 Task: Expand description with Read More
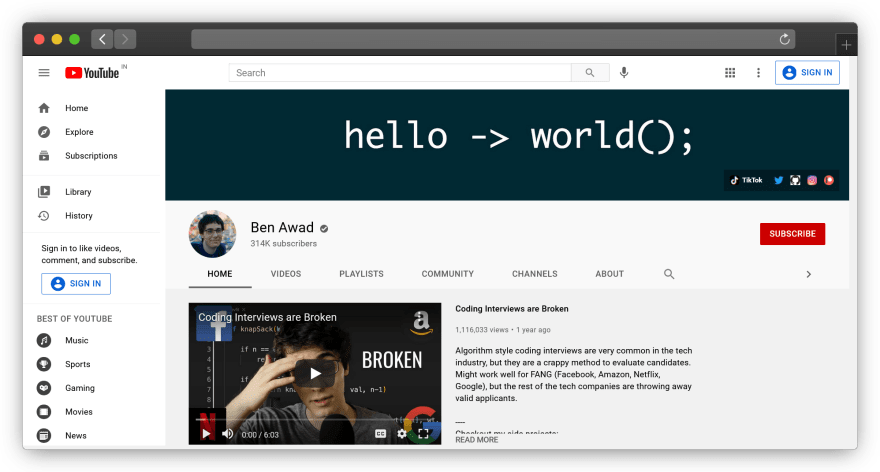(x=476, y=440)
